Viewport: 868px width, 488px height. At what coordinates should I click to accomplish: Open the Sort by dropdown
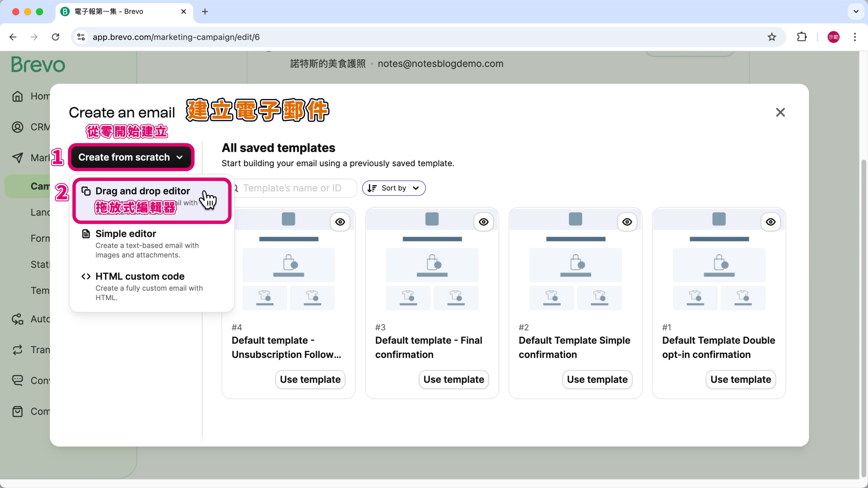click(x=394, y=188)
